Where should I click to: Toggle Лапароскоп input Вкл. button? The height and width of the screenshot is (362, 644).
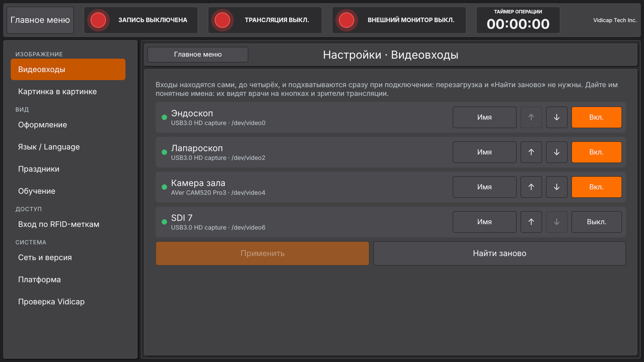click(596, 152)
